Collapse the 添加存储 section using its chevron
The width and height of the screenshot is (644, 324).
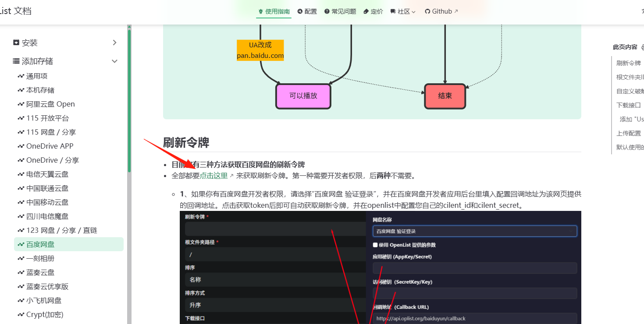click(115, 61)
